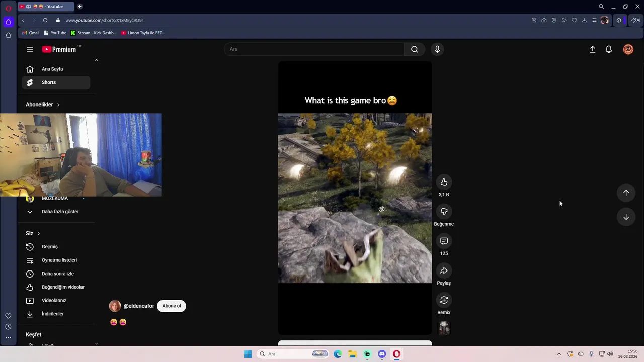The image size is (644, 362).
Task: Click the eldencafor channel avatar
Action: [x=115, y=306]
